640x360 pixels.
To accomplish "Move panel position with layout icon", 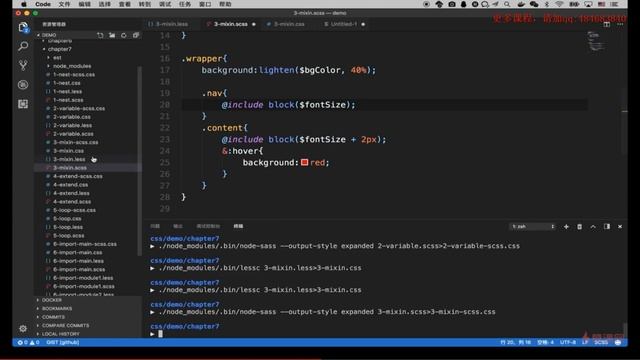I will [607, 227].
